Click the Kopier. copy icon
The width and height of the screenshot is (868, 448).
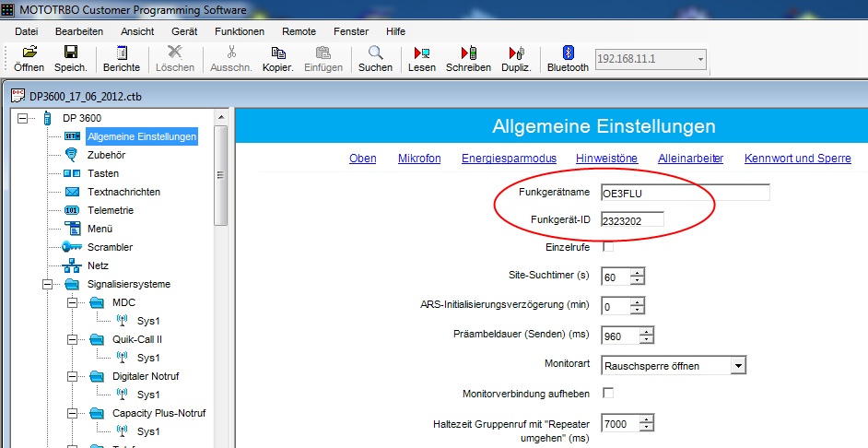(x=278, y=53)
